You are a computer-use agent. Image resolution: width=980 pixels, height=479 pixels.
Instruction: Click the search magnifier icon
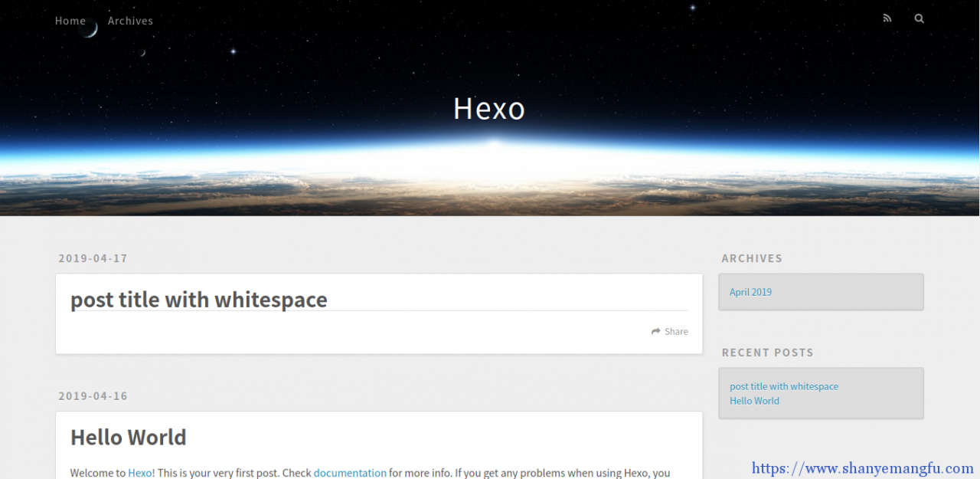pos(919,18)
